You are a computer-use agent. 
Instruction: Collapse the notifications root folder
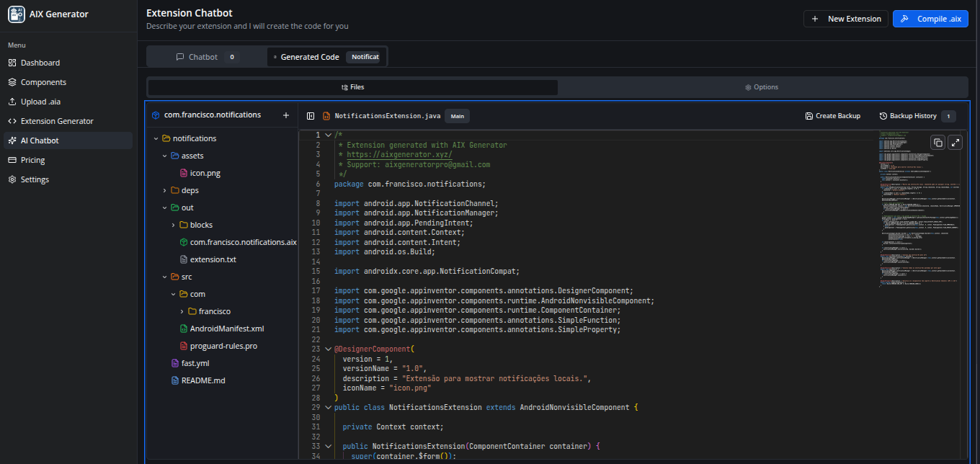tap(156, 138)
